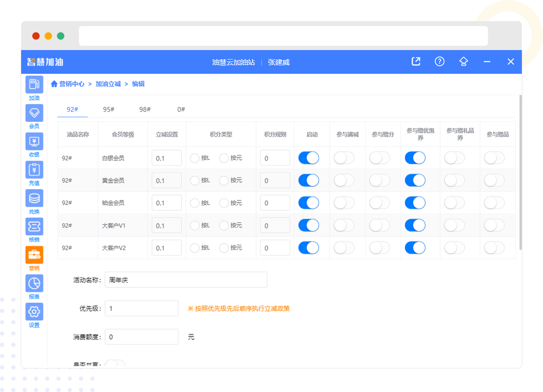Click the vertical scrollbar on right

520,172
